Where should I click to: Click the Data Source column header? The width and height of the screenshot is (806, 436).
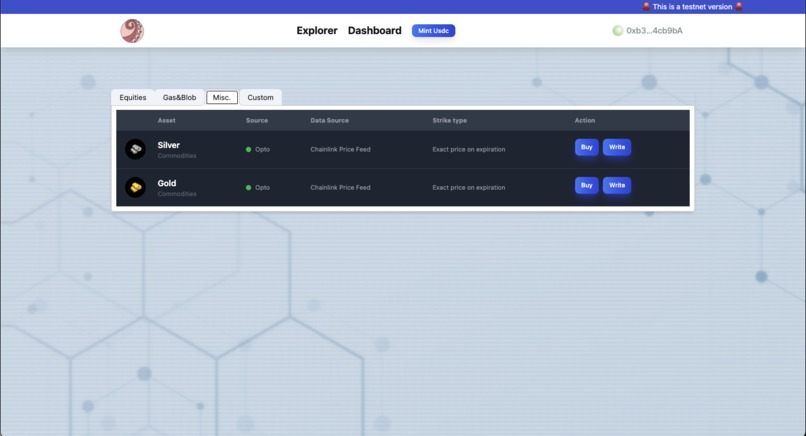pos(329,120)
